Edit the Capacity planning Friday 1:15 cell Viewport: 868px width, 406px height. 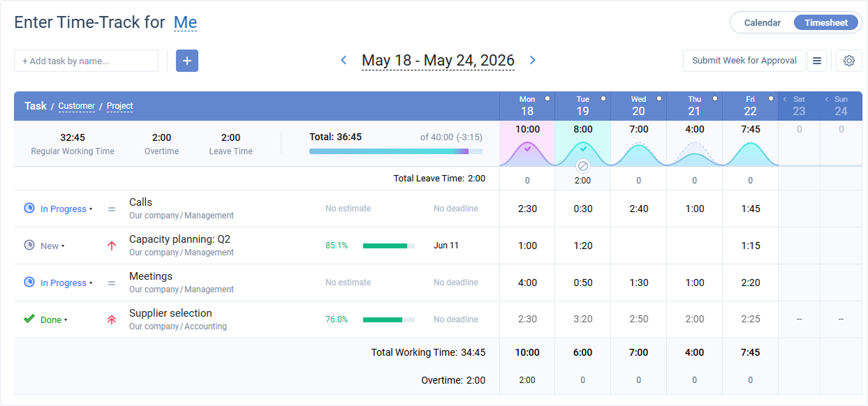(751, 246)
